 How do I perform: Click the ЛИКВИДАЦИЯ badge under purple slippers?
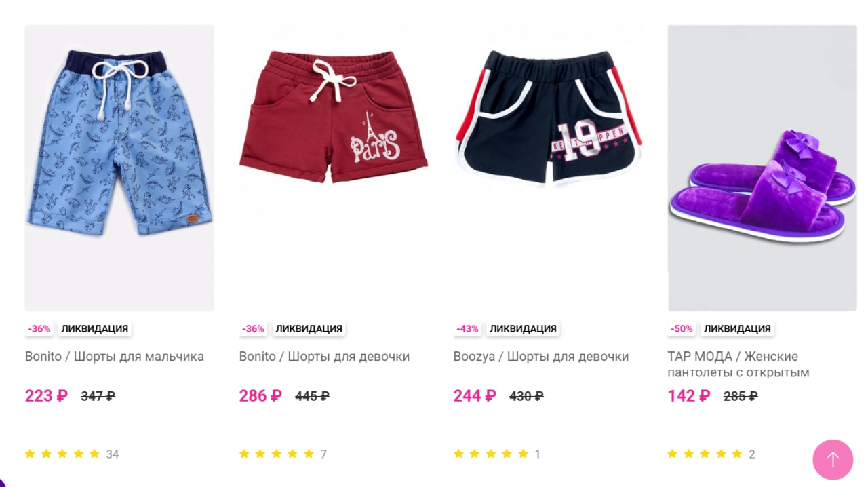tap(737, 329)
